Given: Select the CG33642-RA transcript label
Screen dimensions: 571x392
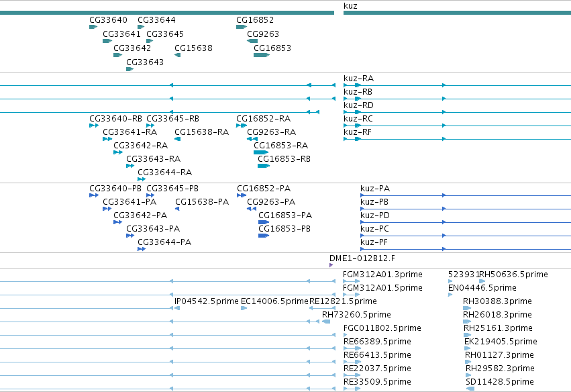Looking at the screenshot, I should [x=140, y=146].
